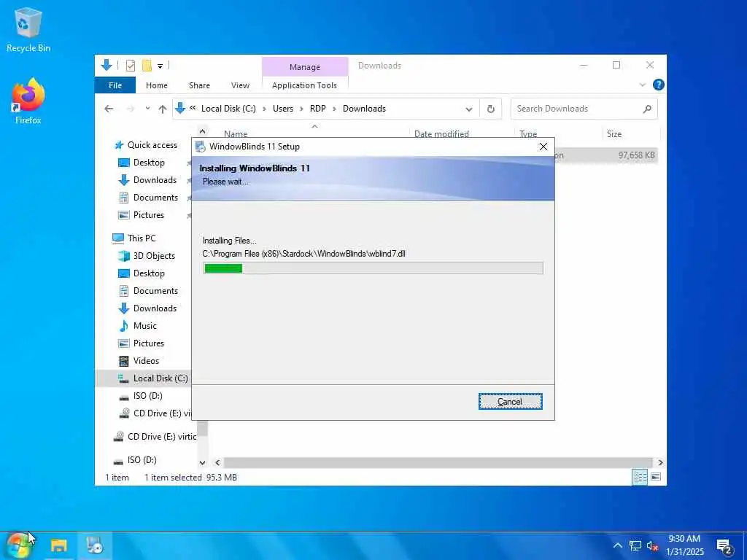Open 3D Objects under This PC
This screenshot has width=747, height=560.
coord(147,256)
